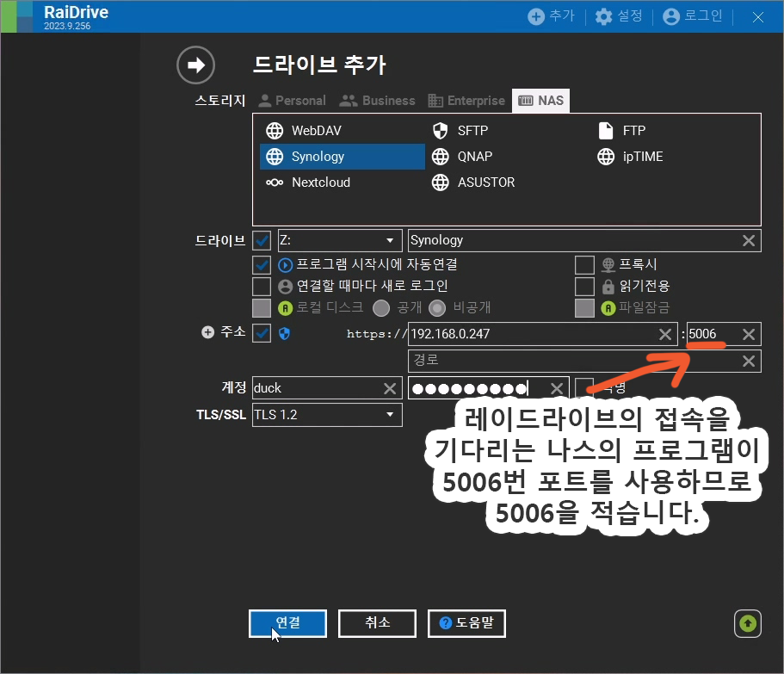Enable the 읽기전용 checkbox
The width and height of the screenshot is (784, 674).
coord(584,287)
